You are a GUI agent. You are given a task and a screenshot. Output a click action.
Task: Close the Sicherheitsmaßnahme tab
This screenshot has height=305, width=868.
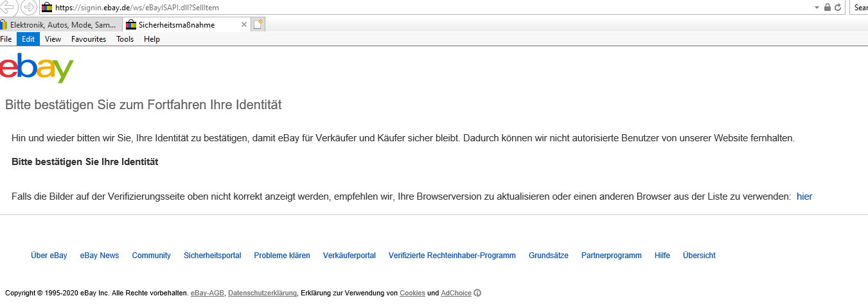pos(244,25)
